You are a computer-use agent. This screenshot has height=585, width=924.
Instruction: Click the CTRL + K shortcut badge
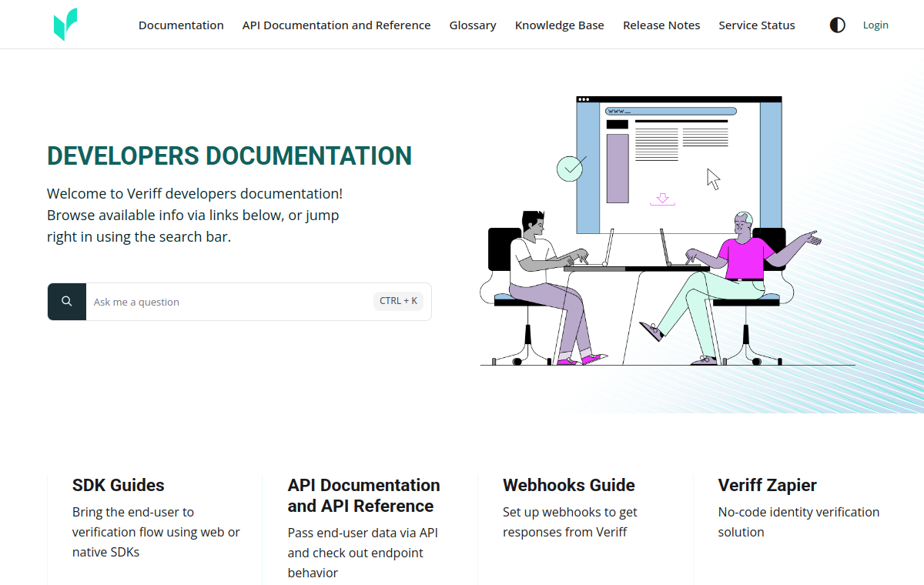pos(398,301)
